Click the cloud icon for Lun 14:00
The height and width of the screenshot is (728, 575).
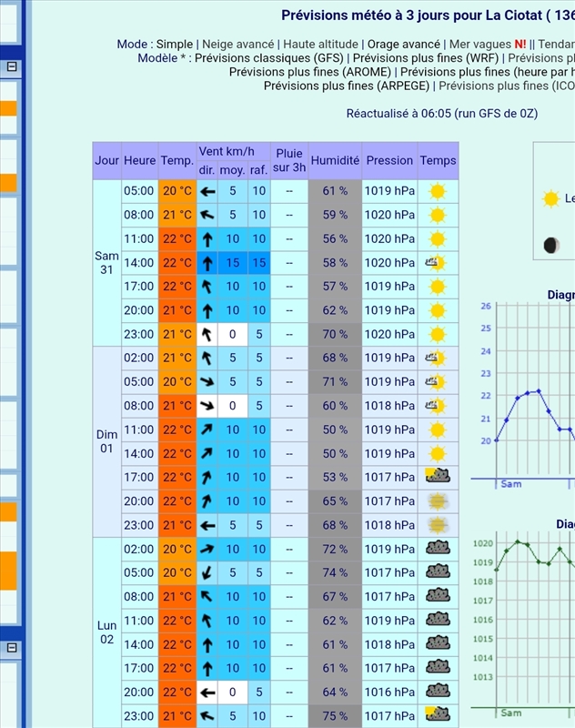click(x=438, y=643)
